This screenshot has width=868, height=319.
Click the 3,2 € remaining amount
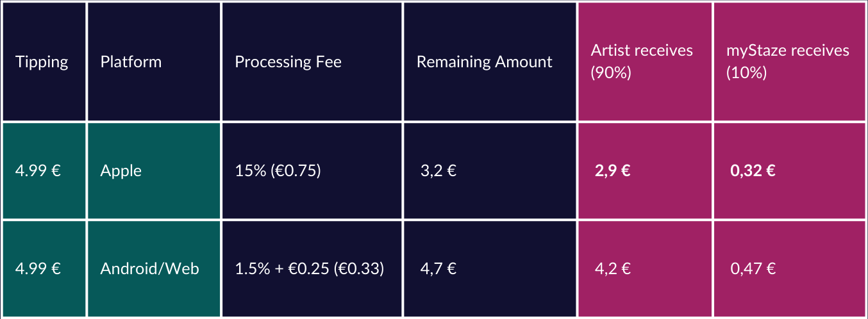point(438,171)
